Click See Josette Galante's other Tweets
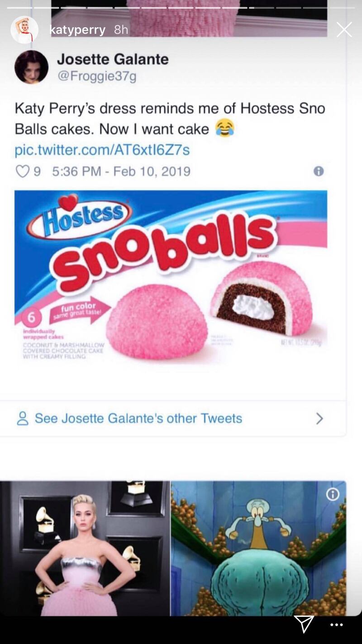362x644 pixels. click(138, 418)
